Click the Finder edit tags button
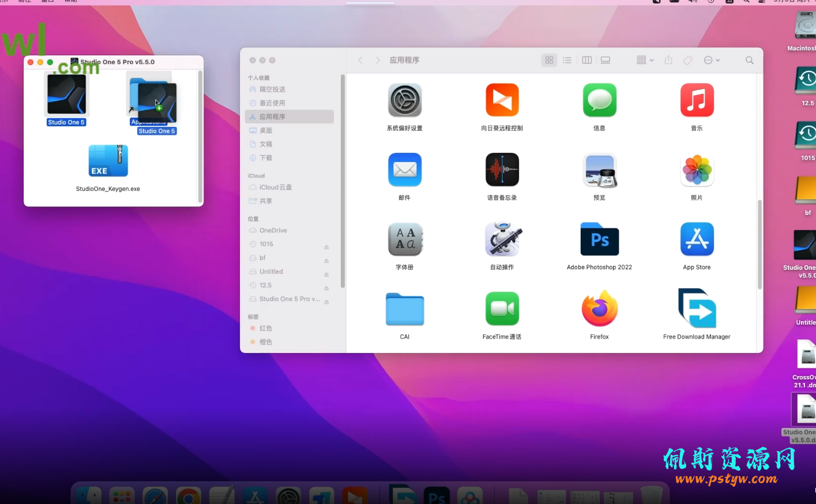Image resolution: width=816 pixels, height=504 pixels. tap(688, 60)
